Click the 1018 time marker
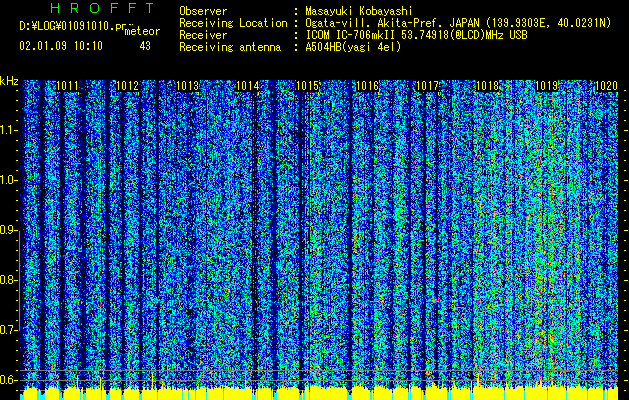 click(x=487, y=86)
